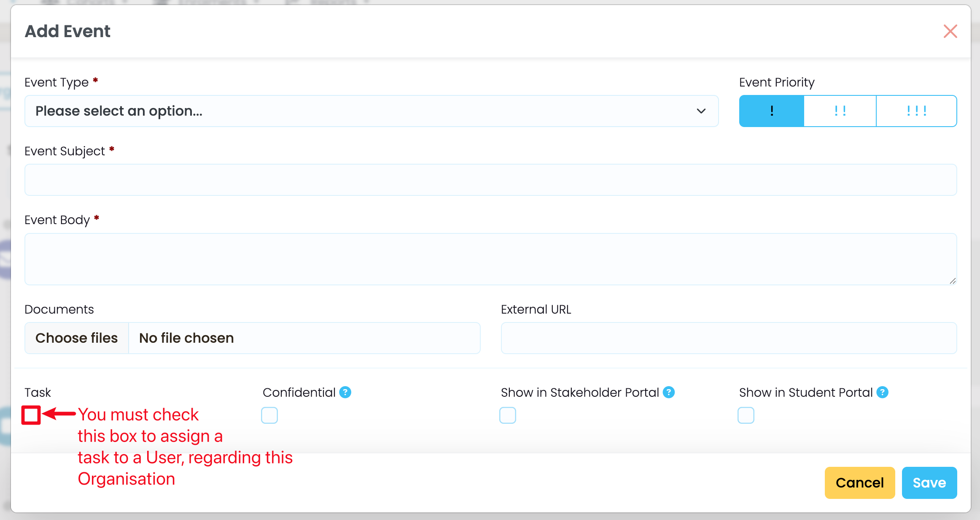This screenshot has width=980, height=520.
Task: Enable Show in Stakeholder Portal checkbox
Action: coord(508,415)
